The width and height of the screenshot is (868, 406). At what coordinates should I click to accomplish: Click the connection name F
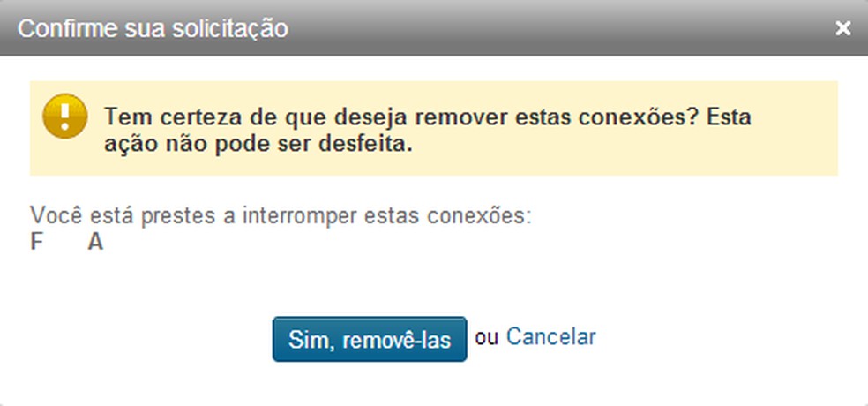[36, 243]
